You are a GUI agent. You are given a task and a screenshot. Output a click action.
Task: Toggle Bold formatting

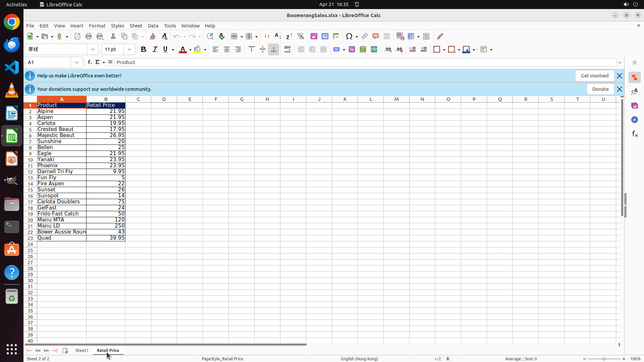point(144,50)
